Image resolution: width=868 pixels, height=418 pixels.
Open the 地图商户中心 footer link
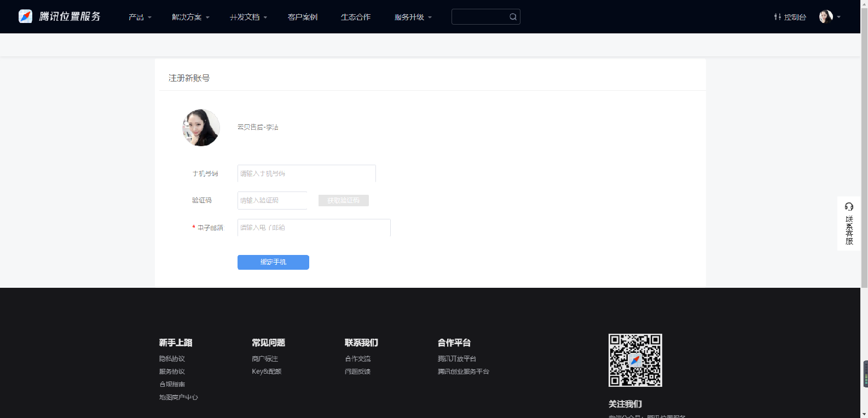click(178, 397)
